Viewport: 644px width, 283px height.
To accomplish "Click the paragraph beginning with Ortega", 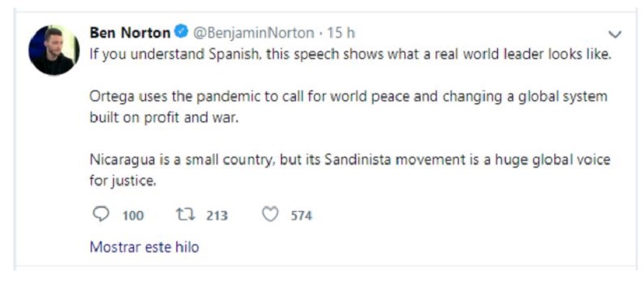I will (x=348, y=107).
